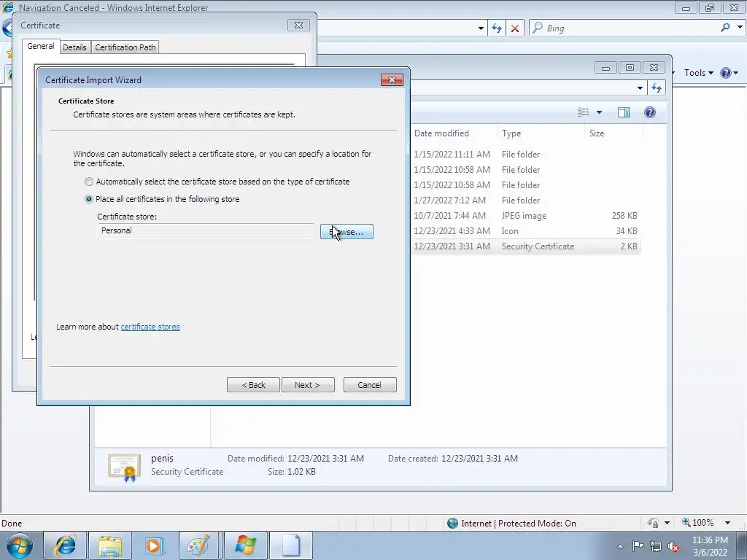Screen dimensions: 747x560
Task: Click the Bing search magnifier icon
Action: (725, 28)
